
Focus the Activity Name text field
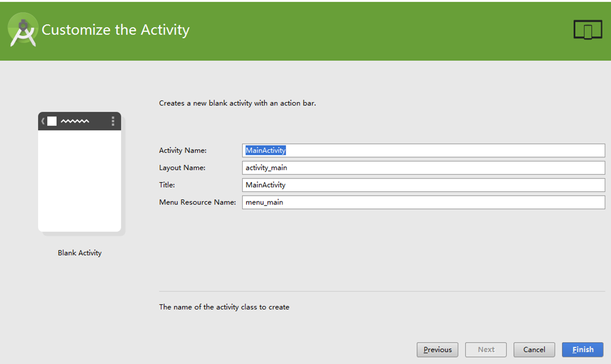click(x=423, y=150)
